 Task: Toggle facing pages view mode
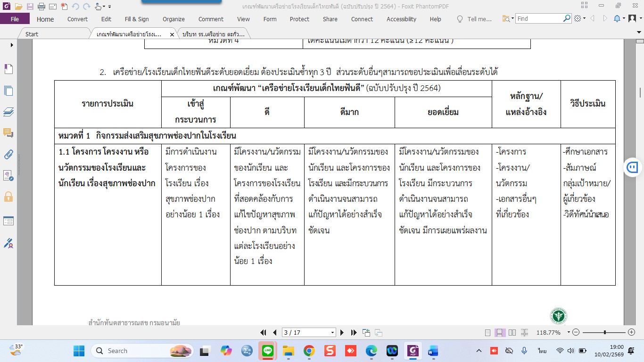click(512, 332)
